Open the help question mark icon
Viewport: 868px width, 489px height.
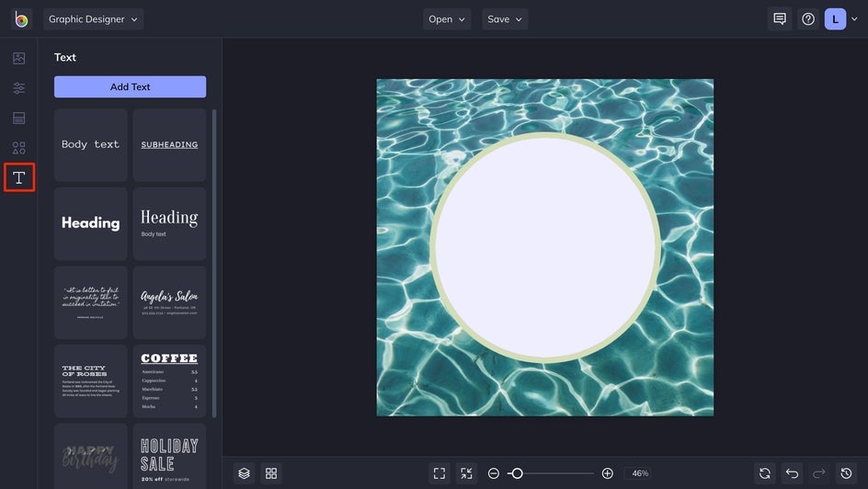[x=807, y=19]
